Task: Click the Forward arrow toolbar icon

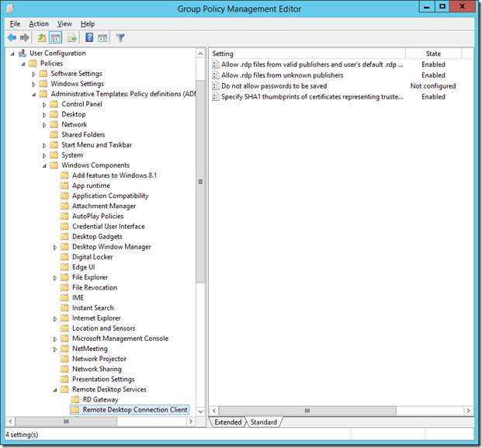Action: 25,37
